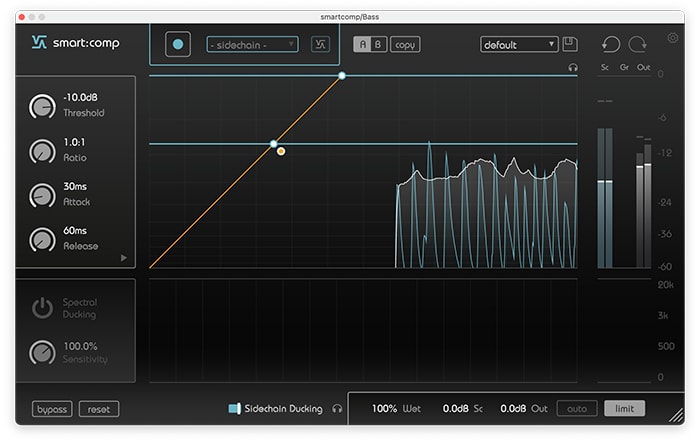Click the 100.0% sensitivity value
The width and height of the screenshot is (700, 441).
pos(80,346)
